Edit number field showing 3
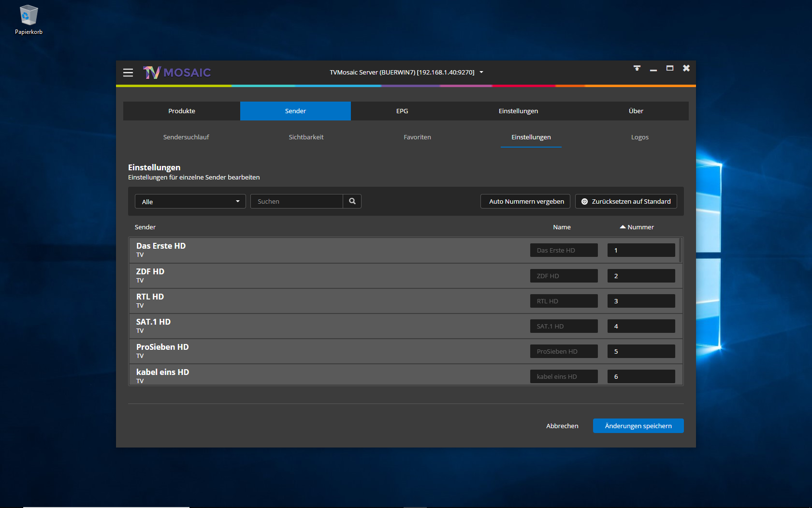The image size is (812, 508). pos(641,301)
